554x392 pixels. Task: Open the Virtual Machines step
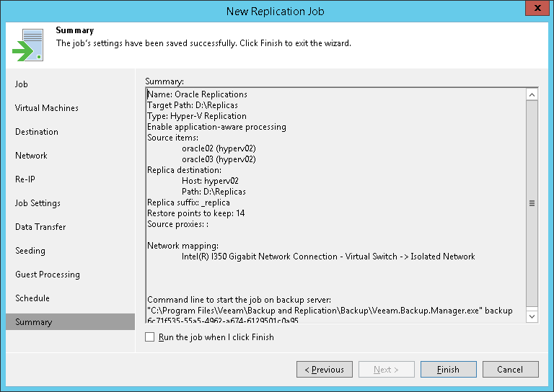point(47,108)
